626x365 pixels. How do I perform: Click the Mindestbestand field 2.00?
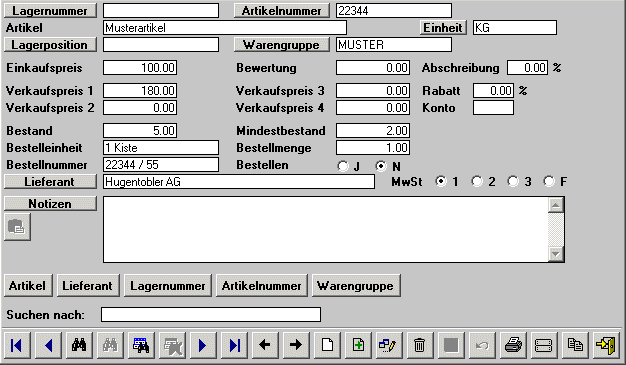coord(373,131)
